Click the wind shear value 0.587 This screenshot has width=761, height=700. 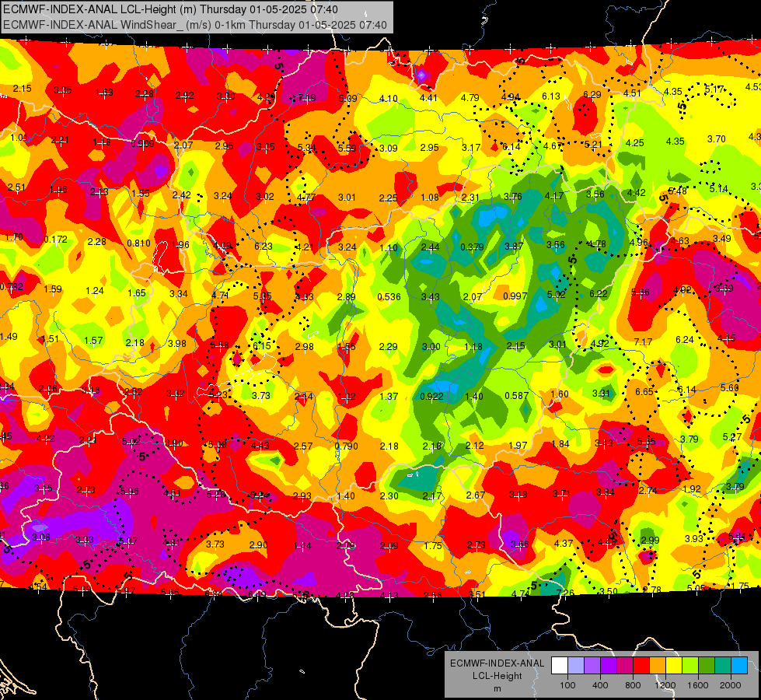(x=516, y=395)
